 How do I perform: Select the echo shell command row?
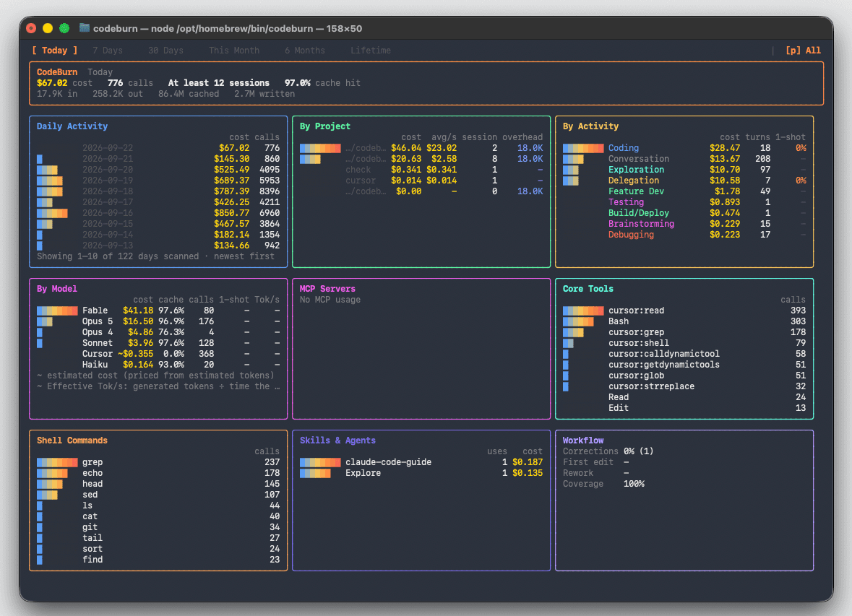click(x=158, y=473)
